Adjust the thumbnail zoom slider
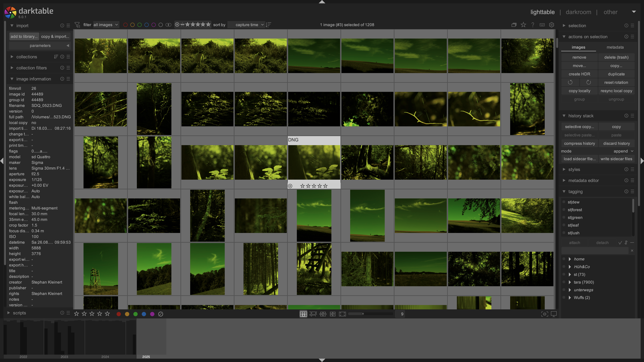The image size is (644, 362). [370, 314]
